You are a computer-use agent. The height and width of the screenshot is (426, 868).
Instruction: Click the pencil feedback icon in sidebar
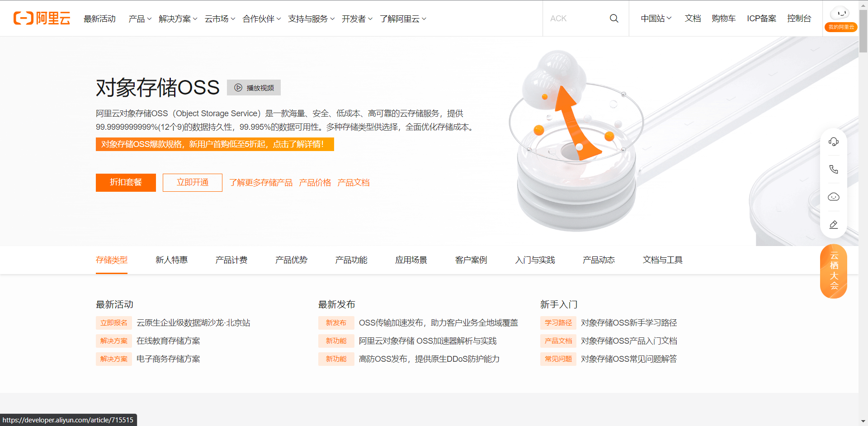(x=834, y=224)
